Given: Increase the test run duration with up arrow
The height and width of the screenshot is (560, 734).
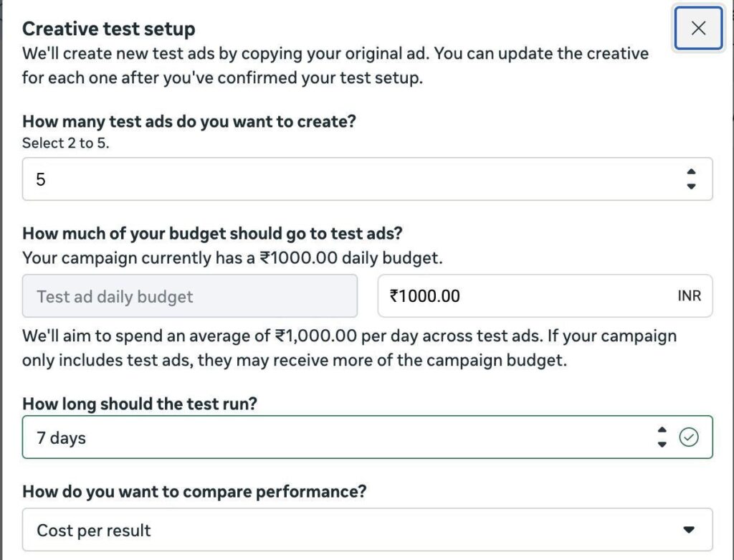Looking at the screenshot, I should [662, 430].
